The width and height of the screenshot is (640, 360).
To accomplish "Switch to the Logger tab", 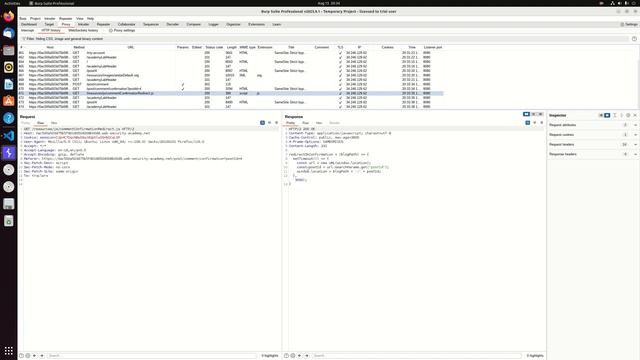I will [x=213, y=24].
